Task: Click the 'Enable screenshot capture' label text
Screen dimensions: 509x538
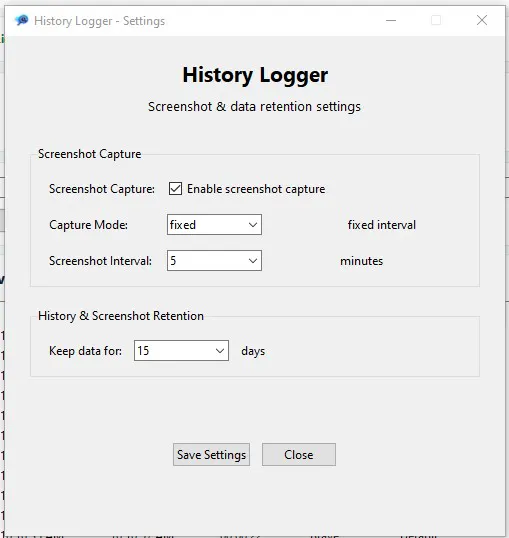Action: pos(256,189)
